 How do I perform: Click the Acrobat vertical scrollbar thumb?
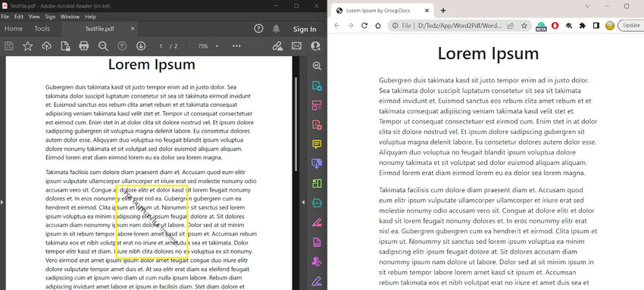(x=295, y=124)
